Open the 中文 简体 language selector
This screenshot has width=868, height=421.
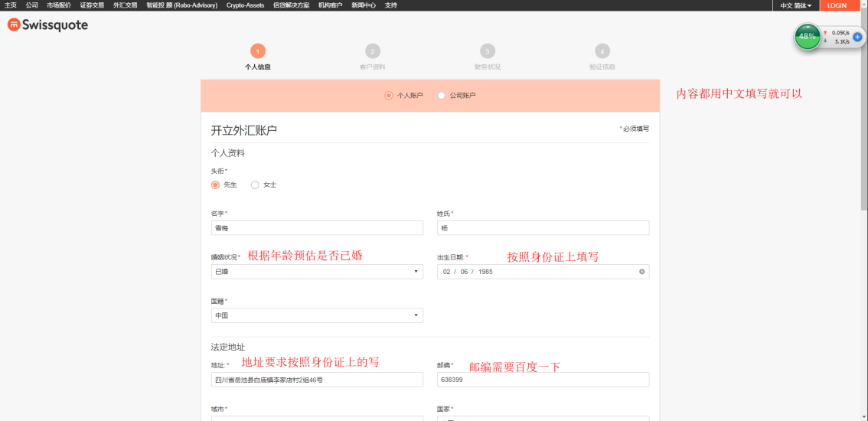[796, 5]
